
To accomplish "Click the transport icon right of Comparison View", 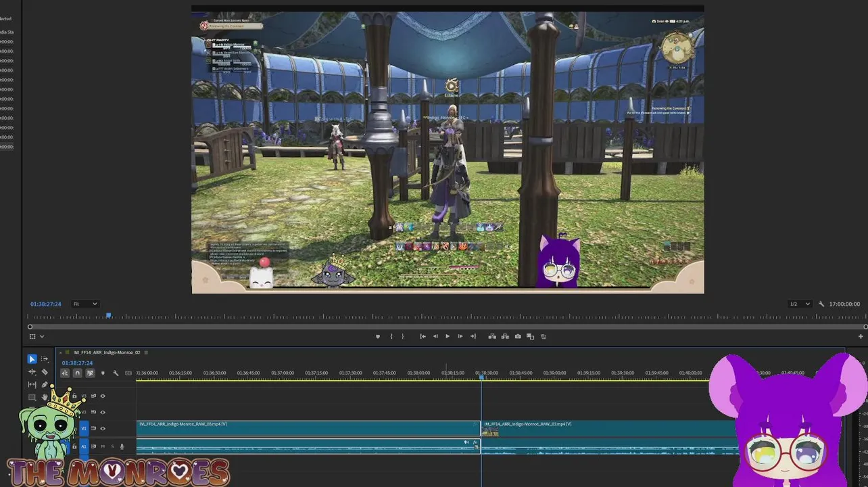I will click(544, 336).
